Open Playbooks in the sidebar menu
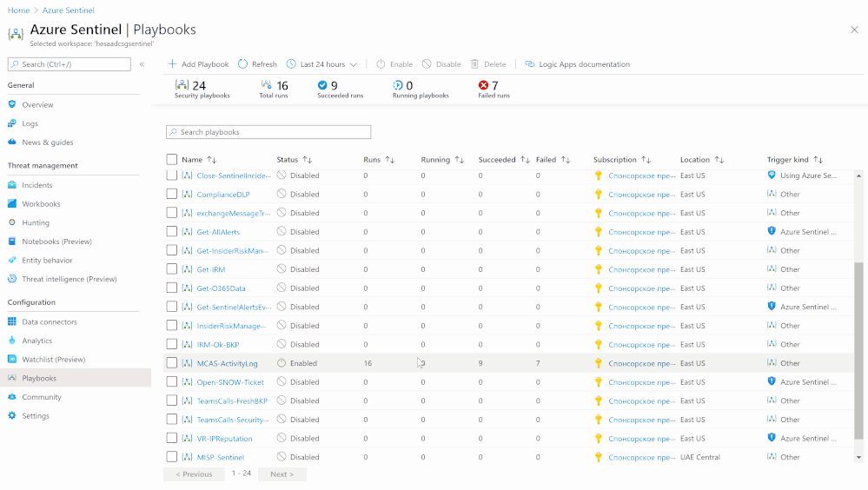Viewport: 868px width, 490px height. pyautogui.click(x=76, y=378)
